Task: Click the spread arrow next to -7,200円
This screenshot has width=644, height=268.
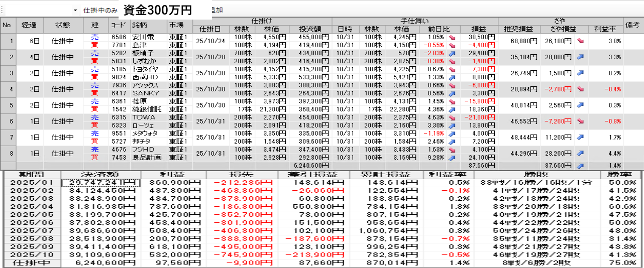Action: [x=580, y=121]
